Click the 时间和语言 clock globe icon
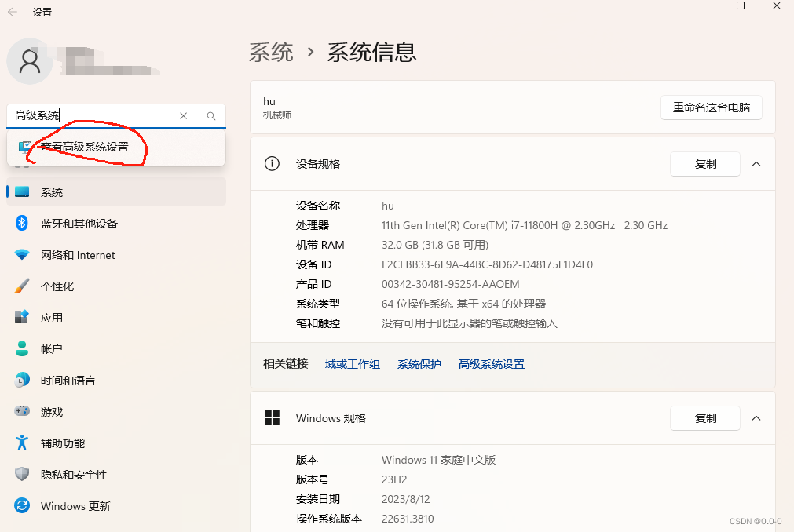Screen dimensions: 794x532 point(22,380)
